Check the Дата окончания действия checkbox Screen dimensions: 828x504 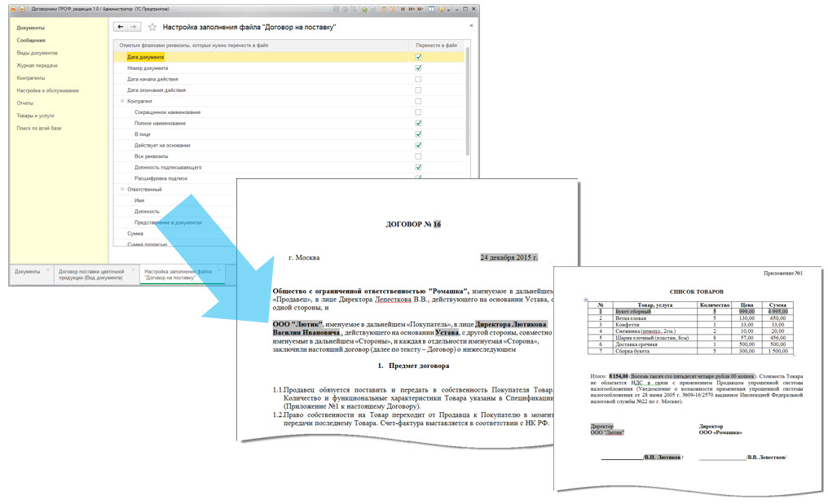click(x=418, y=90)
